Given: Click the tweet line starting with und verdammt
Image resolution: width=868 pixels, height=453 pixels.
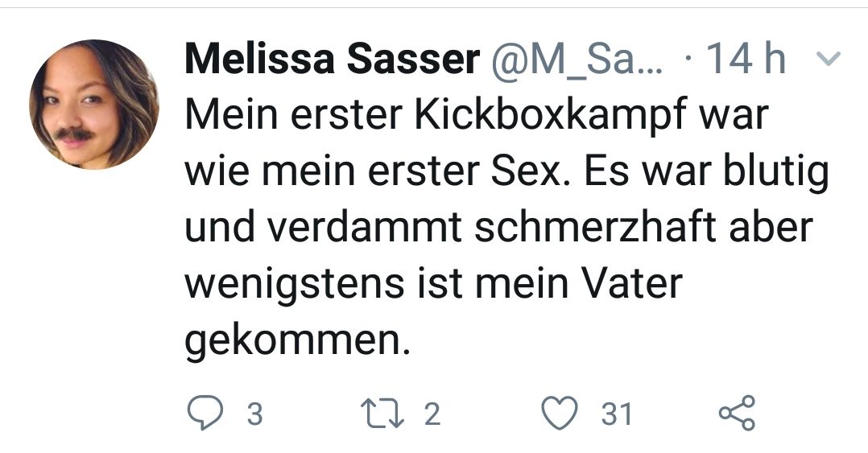Looking at the screenshot, I should [498, 228].
